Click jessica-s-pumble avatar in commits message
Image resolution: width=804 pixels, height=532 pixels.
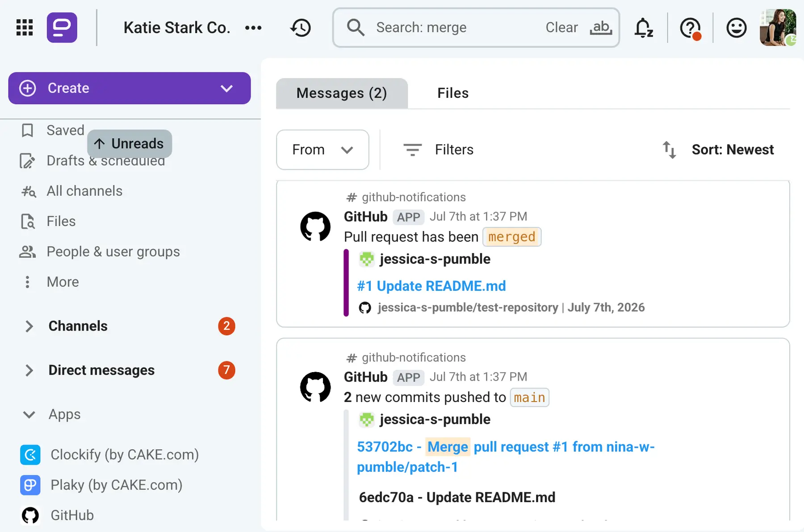click(x=367, y=419)
